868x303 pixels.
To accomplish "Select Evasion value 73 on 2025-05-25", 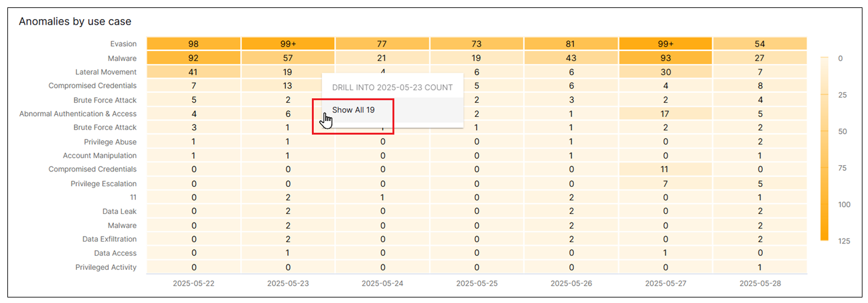I will pos(477,44).
